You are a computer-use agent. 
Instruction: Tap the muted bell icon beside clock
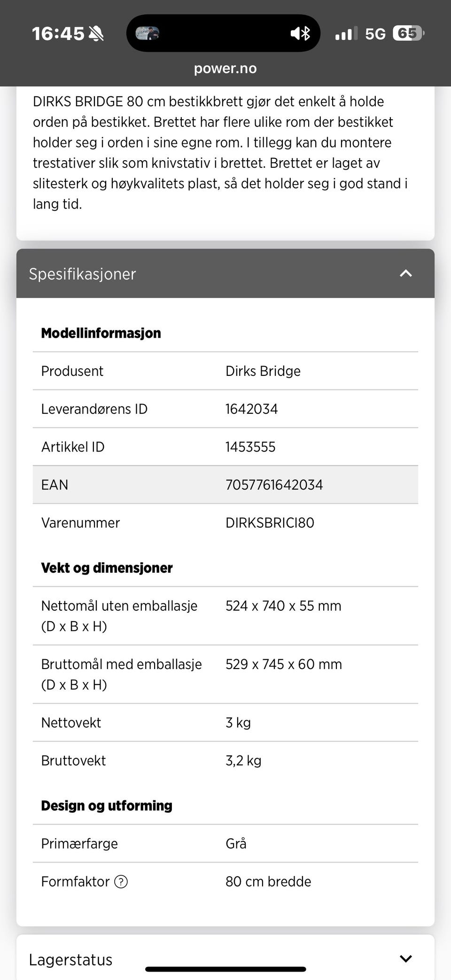point(96,33)
